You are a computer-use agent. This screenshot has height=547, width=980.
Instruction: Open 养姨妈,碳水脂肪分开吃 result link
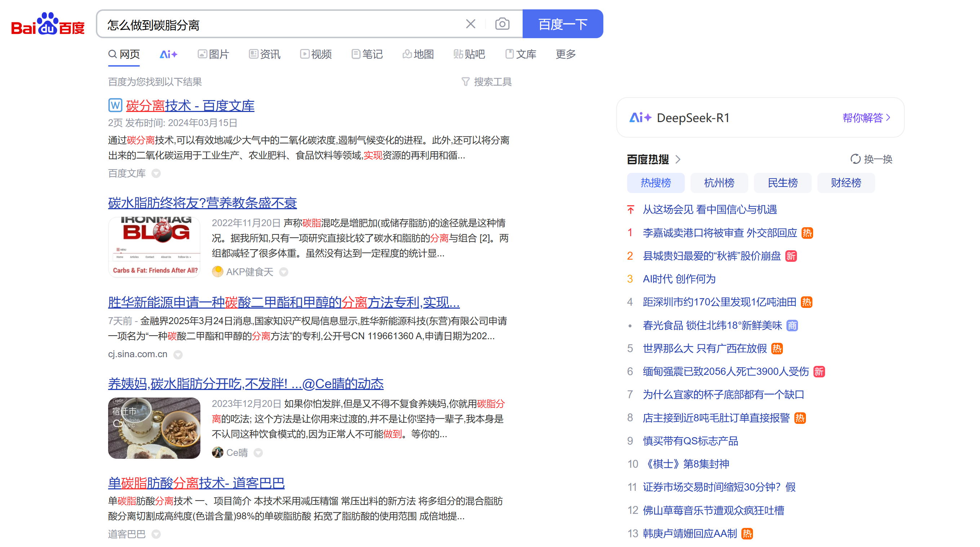(246, 384)
